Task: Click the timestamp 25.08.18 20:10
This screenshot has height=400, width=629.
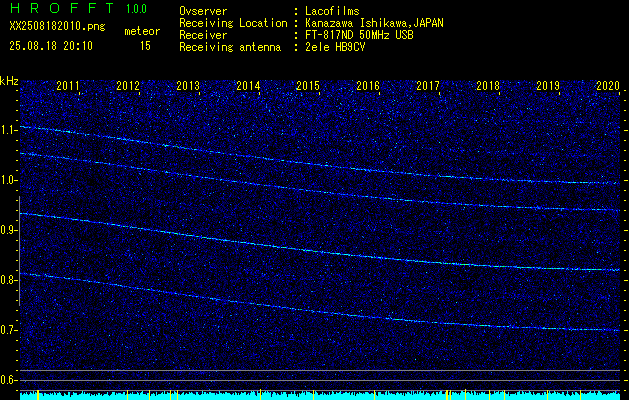Action: [x=51, y=46]
